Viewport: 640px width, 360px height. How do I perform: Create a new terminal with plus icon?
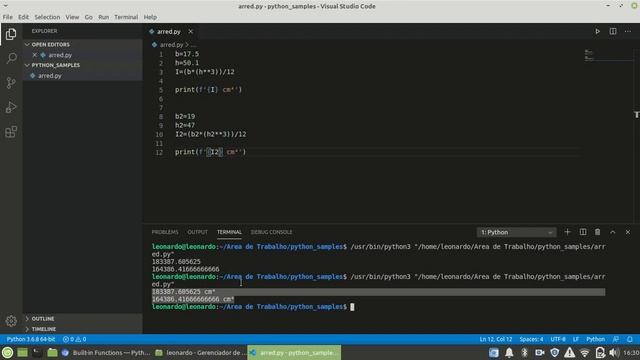[567, 232]
